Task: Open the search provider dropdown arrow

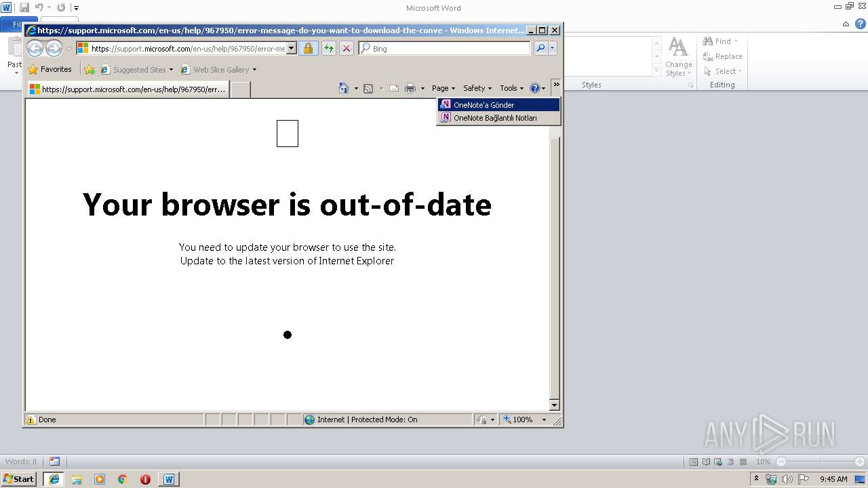Action: coord(553,48)
